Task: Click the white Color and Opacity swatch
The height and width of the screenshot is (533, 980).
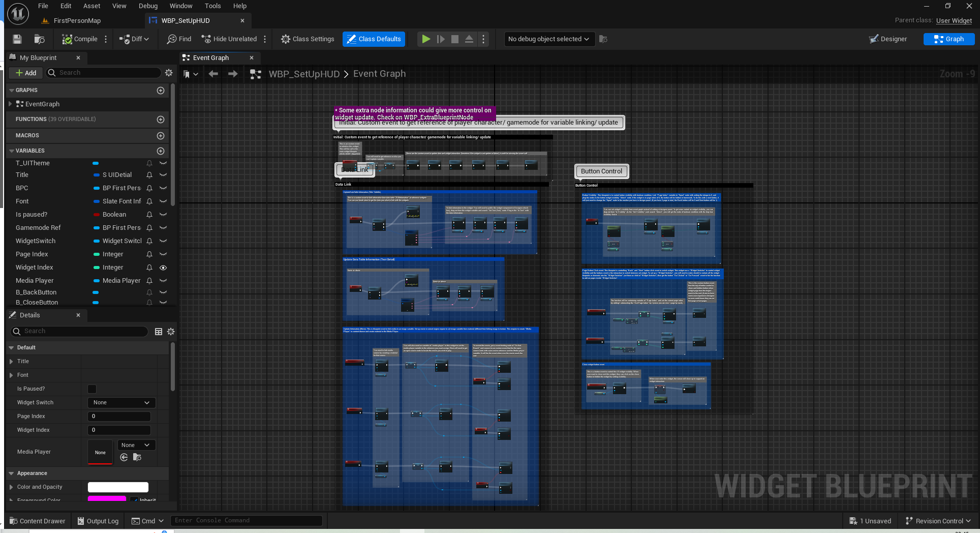Action: (118, 487)
